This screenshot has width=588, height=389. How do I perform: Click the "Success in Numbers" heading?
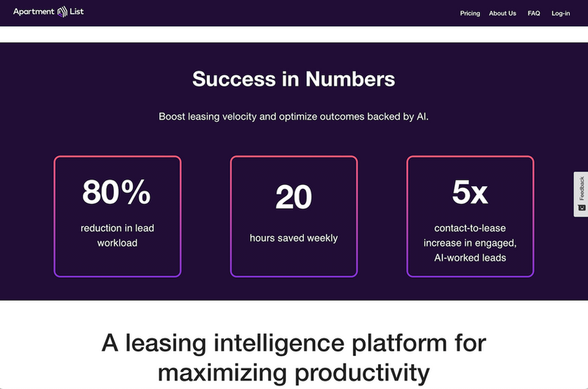tap(294, 79)
